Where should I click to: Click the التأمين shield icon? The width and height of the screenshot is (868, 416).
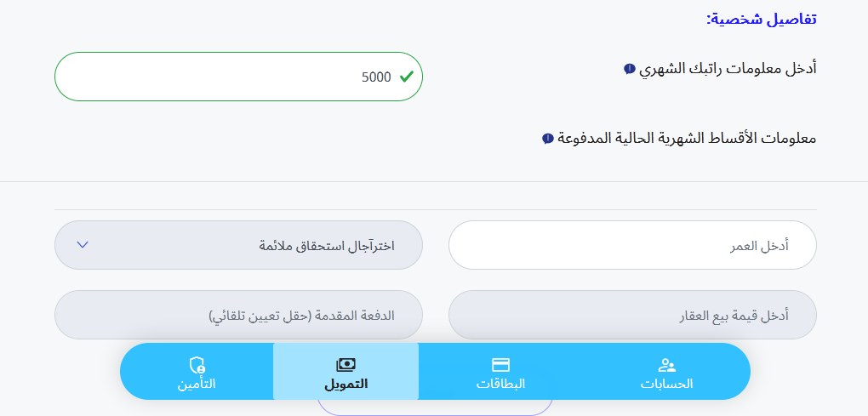(x=197, y=366)
